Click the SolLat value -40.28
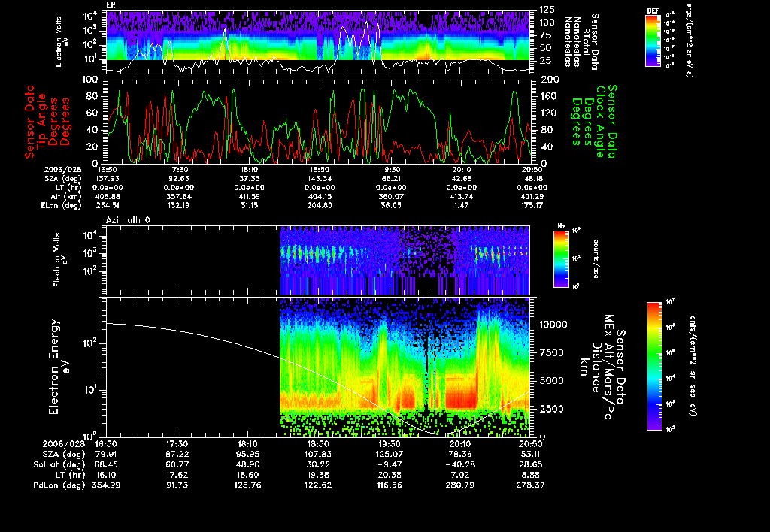 459,464
